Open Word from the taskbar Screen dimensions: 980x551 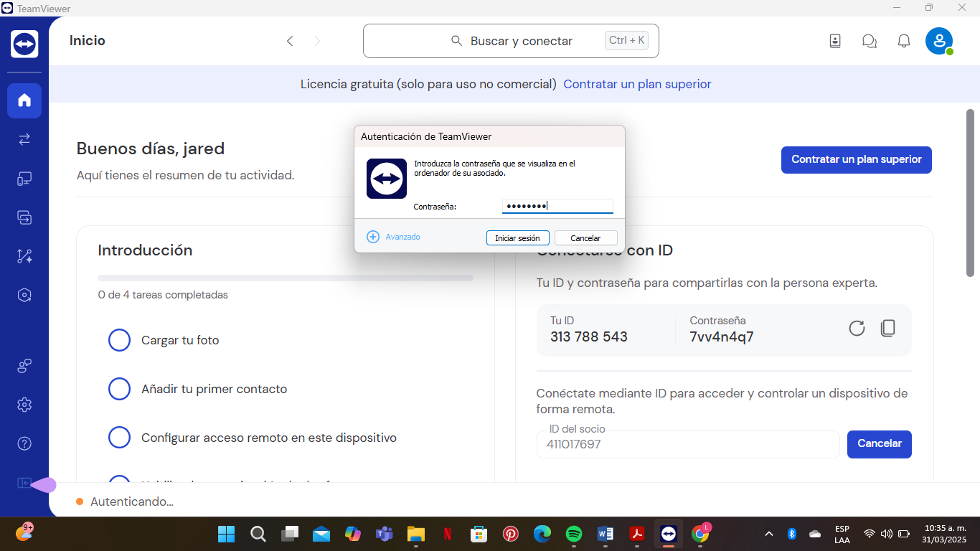(605, 534)
